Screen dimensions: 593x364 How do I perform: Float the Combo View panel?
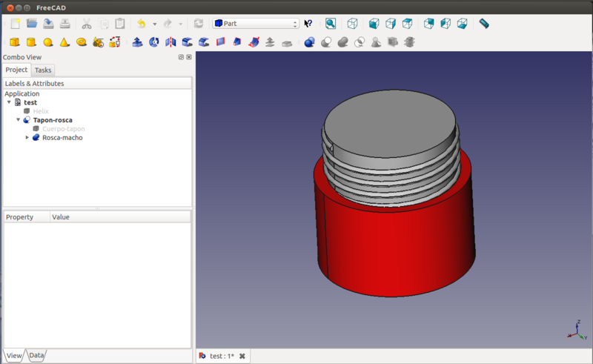tap(181, 57)
